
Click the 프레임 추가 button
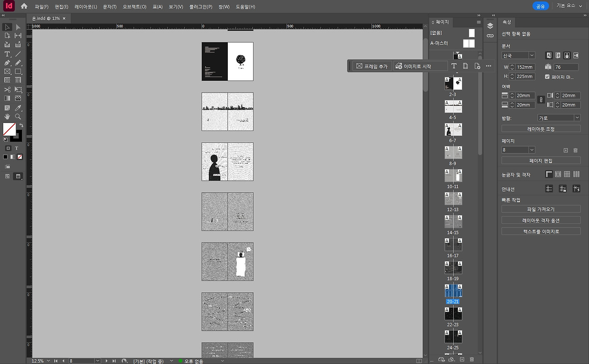point(372,66)
